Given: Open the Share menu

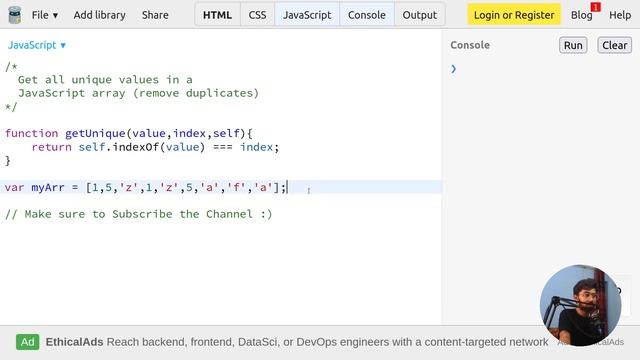Looking at the screenshot, I should [x=155, y=15].
